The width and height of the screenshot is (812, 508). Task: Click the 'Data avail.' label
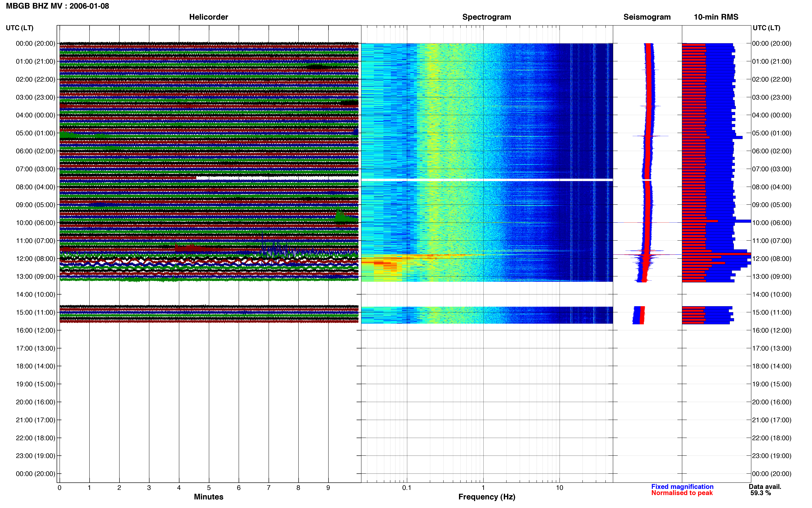pos(765,487)
